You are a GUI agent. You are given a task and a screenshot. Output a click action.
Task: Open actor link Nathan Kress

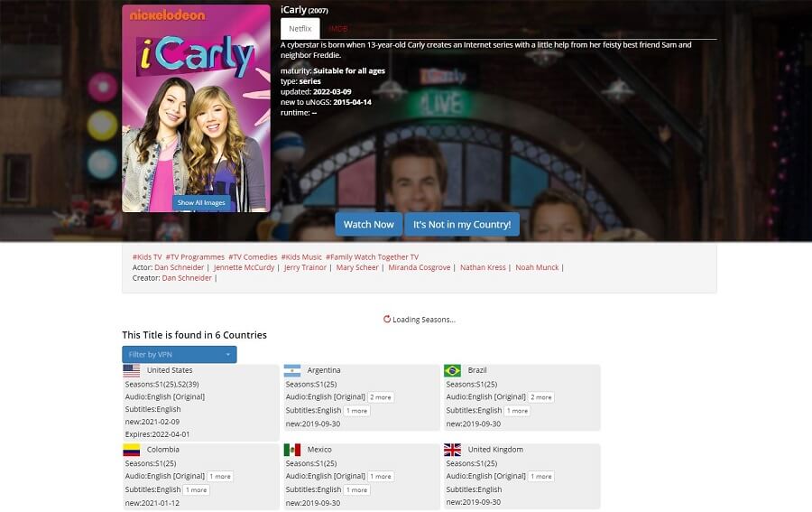[483, 267]
